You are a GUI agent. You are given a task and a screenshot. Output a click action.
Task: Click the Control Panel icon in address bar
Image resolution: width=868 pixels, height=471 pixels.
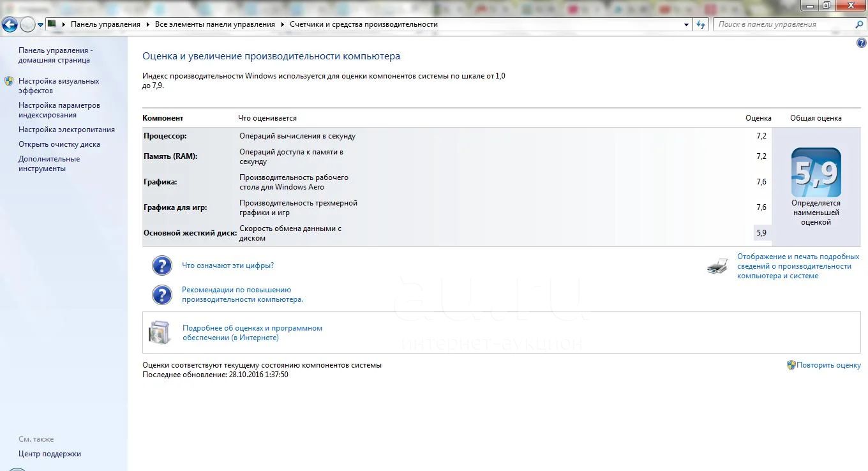click(x=52, y=24)
